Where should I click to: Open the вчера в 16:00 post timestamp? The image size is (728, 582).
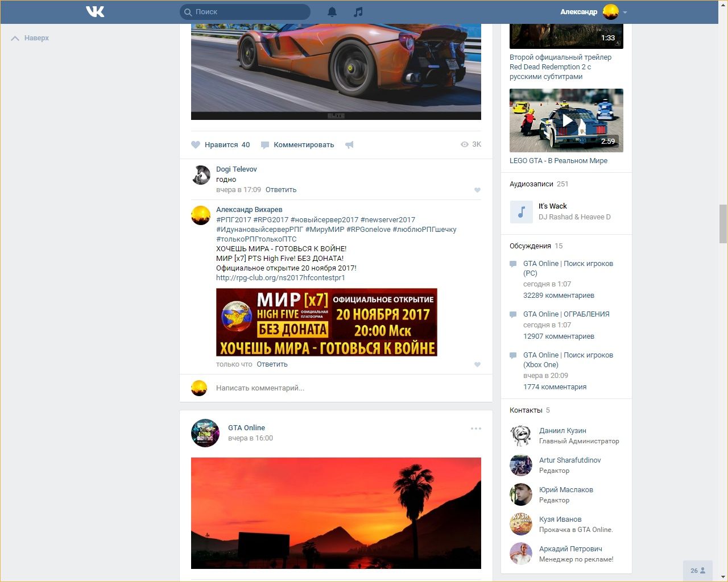[250, 438]
